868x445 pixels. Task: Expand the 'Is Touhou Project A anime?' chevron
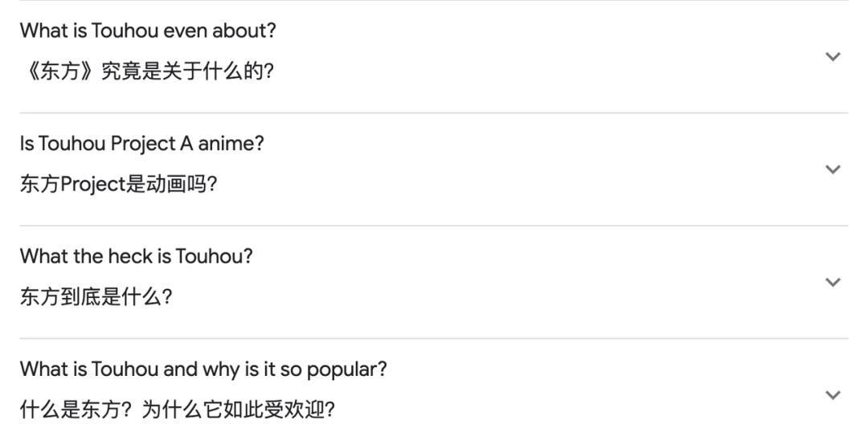[x=833, y=169]
